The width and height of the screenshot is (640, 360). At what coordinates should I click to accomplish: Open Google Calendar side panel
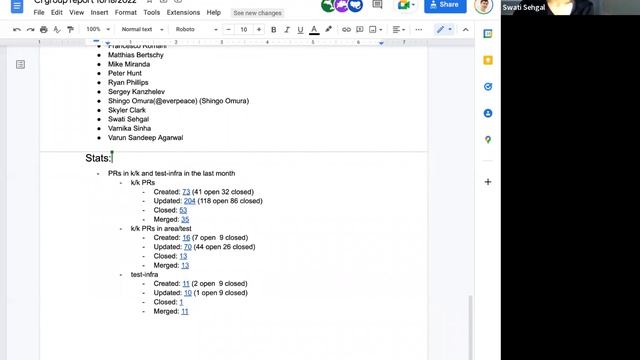pyautogui.click(x=488, y=34)
